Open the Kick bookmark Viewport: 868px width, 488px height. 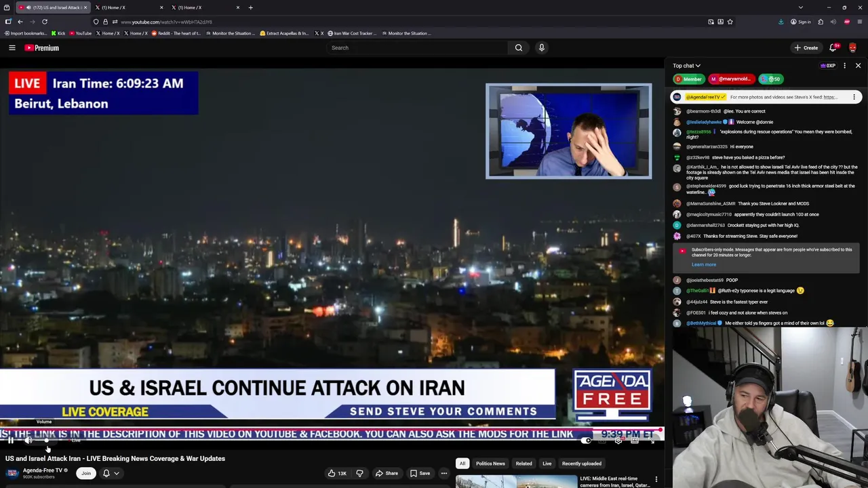pos(59,33)
